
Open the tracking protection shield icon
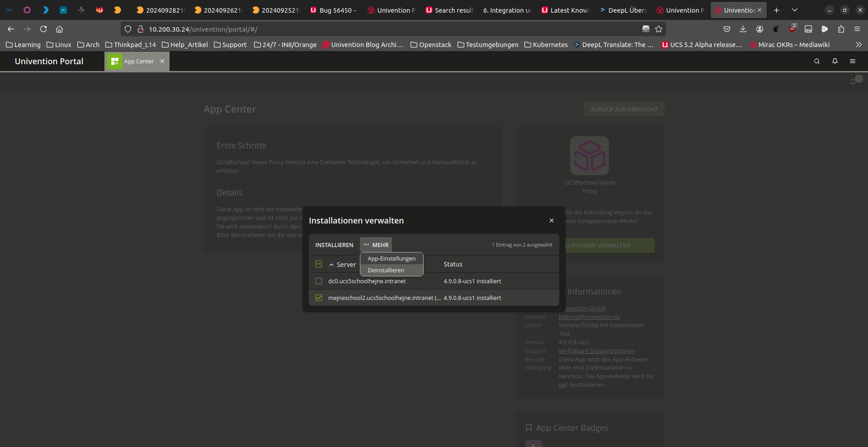pyautogui.click(x=128, y=29)
